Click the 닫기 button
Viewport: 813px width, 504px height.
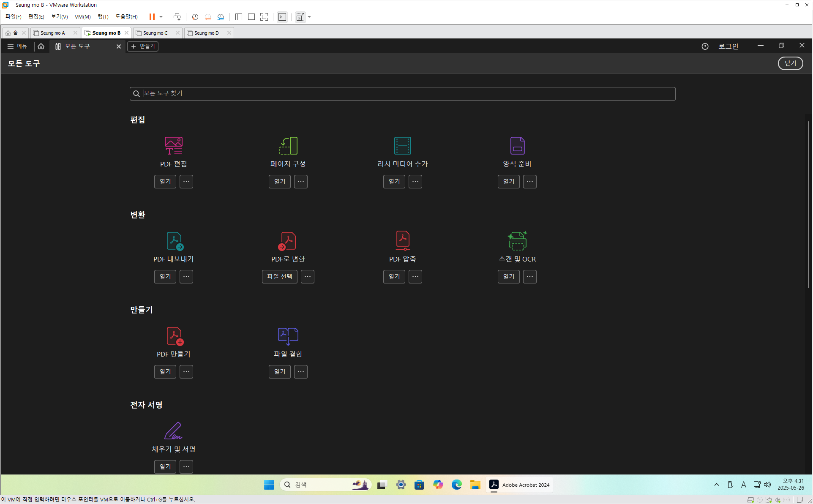pos(790,63)
